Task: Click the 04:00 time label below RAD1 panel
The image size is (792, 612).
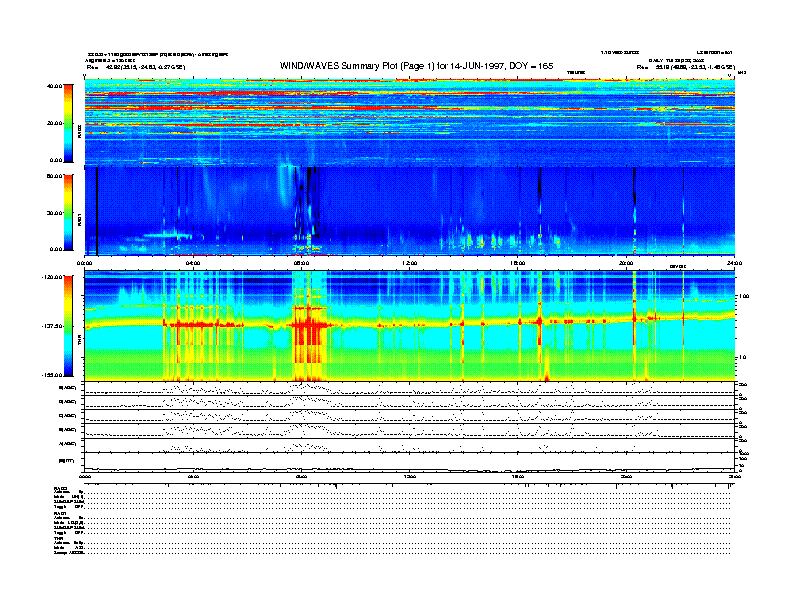Action: [x=193, y=263]
